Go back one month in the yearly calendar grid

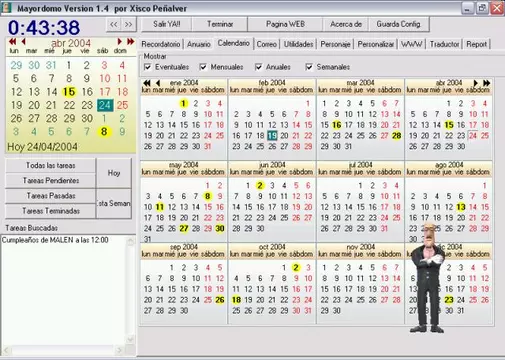(x=158, y=83)
